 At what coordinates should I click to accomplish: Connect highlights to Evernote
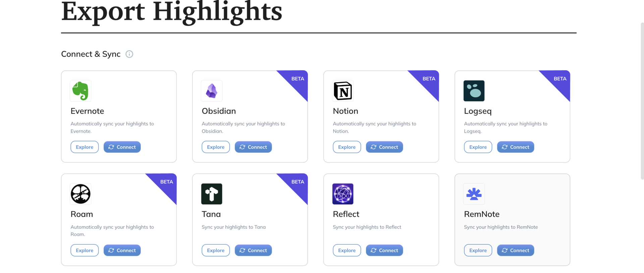pyautogui.click(x=122, y=147)
